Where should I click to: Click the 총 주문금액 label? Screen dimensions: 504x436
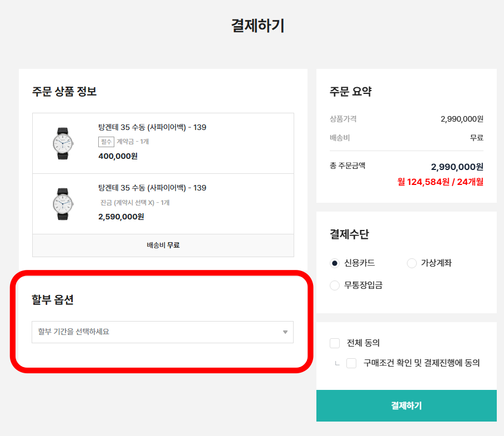pyautogui.click(x=347, y=166)
